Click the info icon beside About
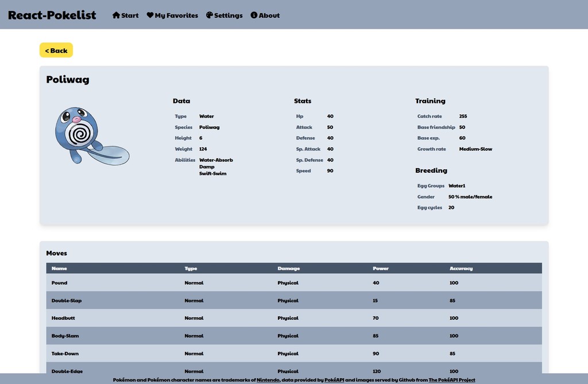This screenshot has width=588, height=384. [x=254, y=15]
